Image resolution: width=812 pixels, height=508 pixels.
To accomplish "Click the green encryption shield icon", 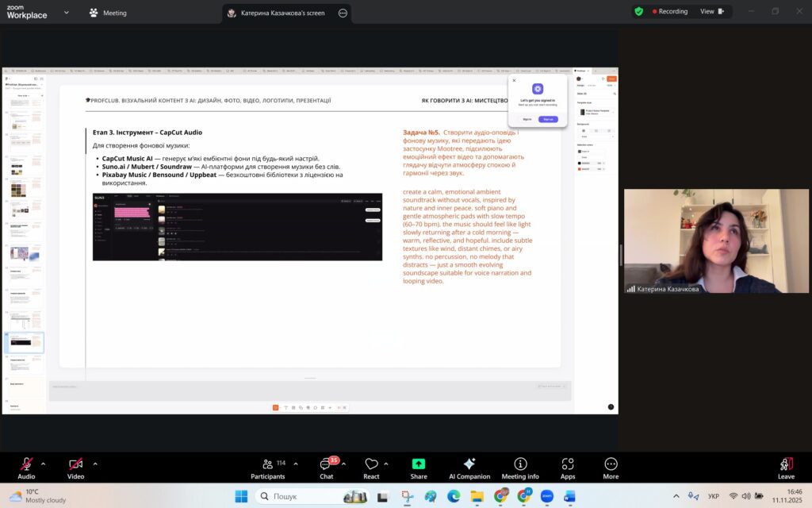I will (x=639, y=12).
